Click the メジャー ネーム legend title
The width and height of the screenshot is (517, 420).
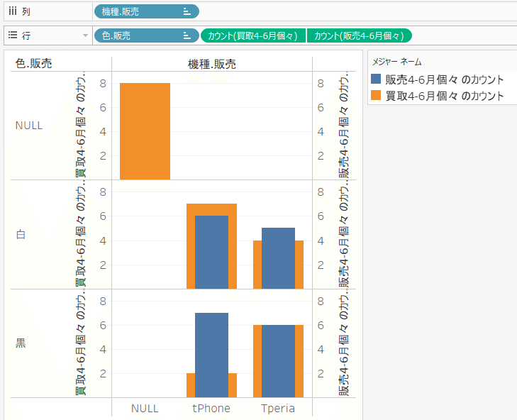pos(396,62)
